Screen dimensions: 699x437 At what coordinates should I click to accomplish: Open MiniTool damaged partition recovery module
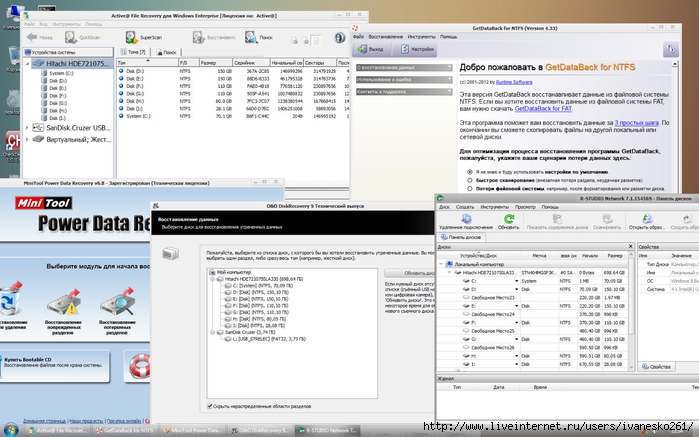click(63, 311)
